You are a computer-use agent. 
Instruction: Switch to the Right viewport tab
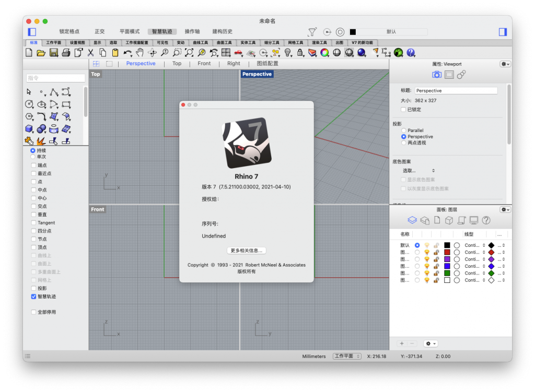tap(234, 63)
